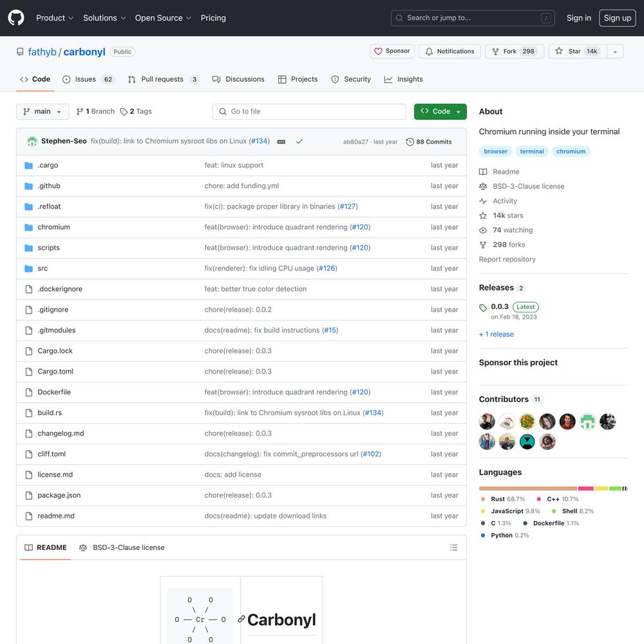
Task: Switch to the Security tab
Action: point(351,79)
